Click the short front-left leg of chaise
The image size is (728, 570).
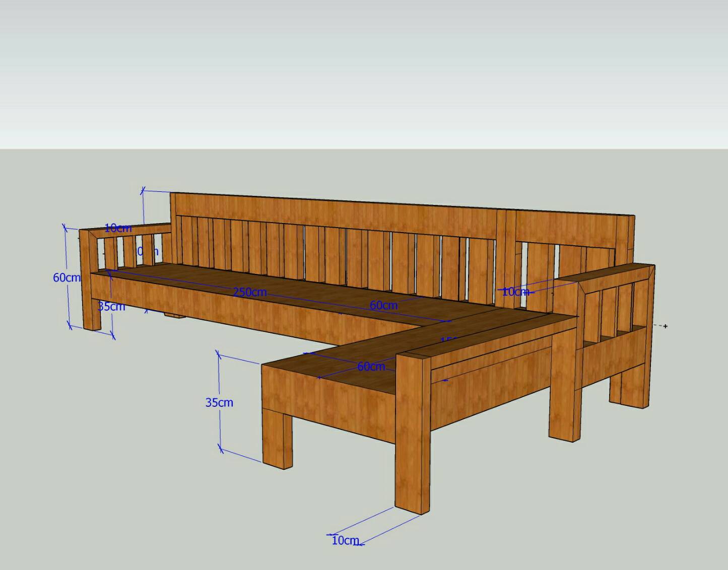pos(277,438)
